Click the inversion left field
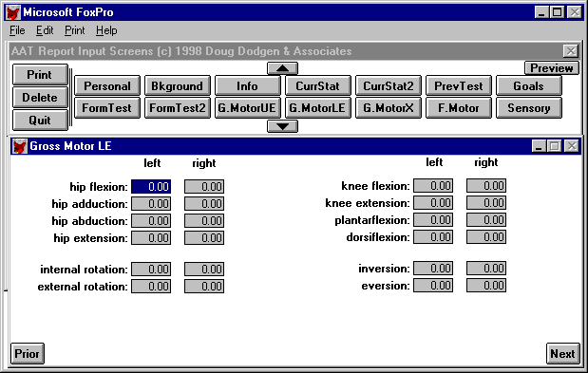588x373 pixels. click(433, 269)
